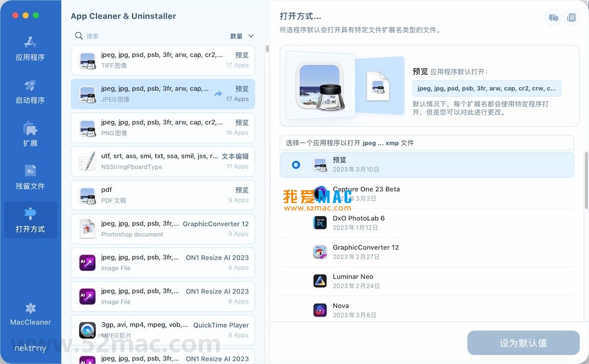Open the 启动程序 rocket section
This screenshot has width=589, height=364.
point(30,92)
